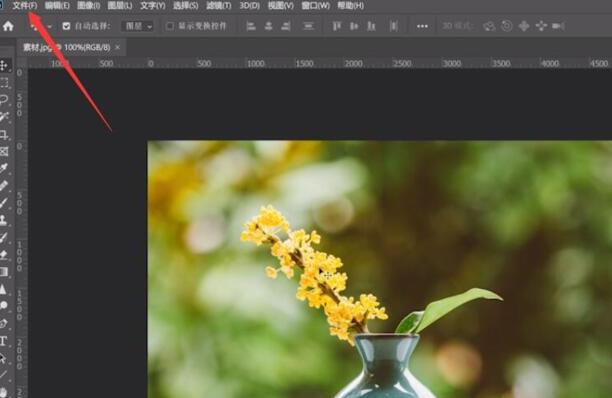Select the Eraser tool
The height and width of the screenshot is (398, 612).
pos(4,254)
